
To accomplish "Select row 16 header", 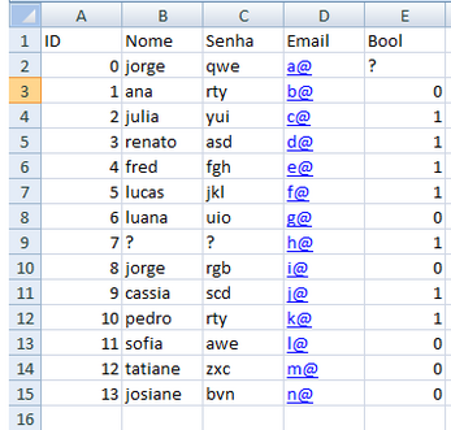I will click(25, 418).
